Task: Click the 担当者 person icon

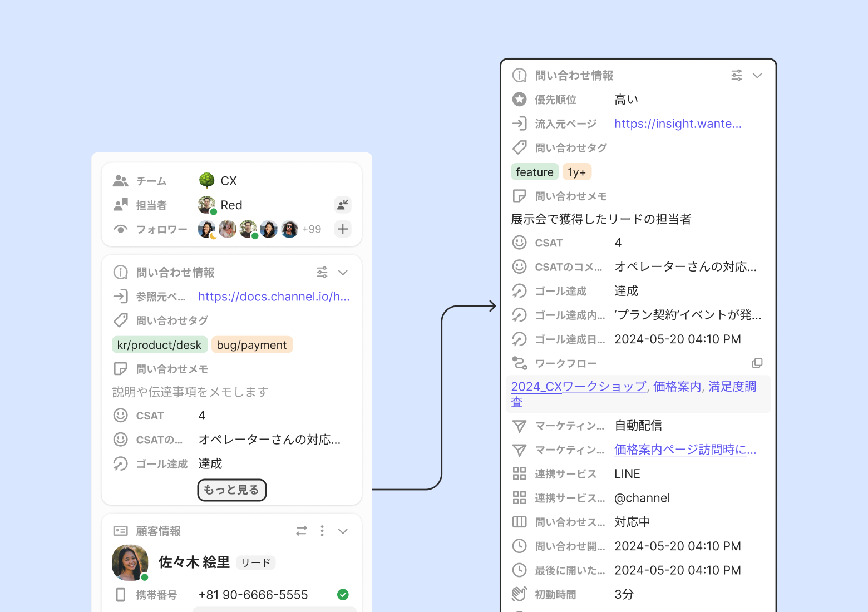Action: (121, 205)
